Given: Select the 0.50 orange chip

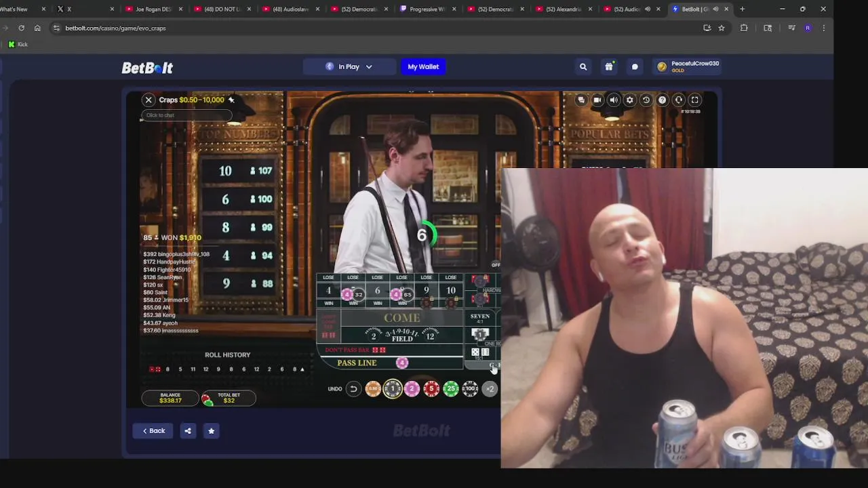Looking at the screenshot, I should pos(373,388).
